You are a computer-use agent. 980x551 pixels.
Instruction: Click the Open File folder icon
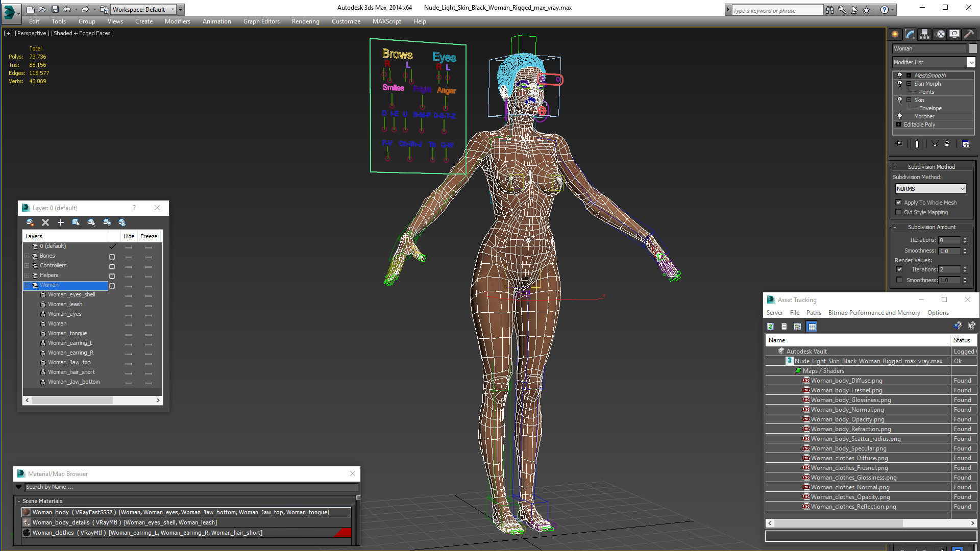pyautogui.click(x=42, y=9)
